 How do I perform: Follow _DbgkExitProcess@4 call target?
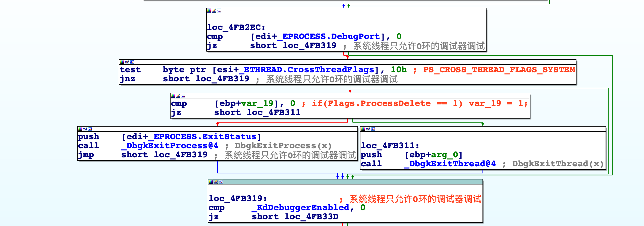pos(170,146)
